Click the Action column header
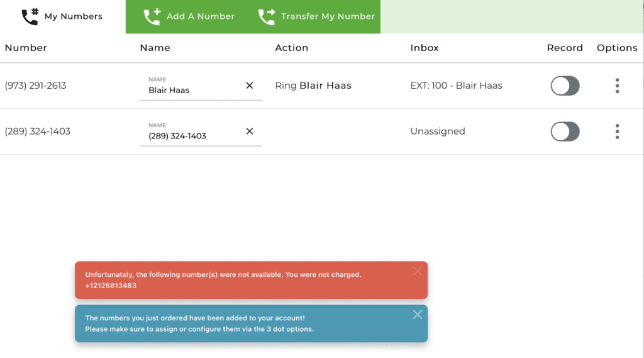 coord(292,48)
